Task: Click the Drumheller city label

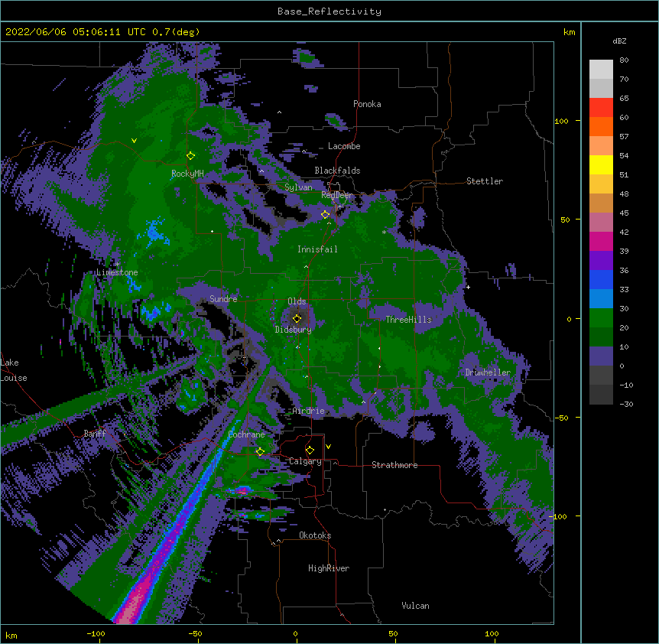Action: 488,372
